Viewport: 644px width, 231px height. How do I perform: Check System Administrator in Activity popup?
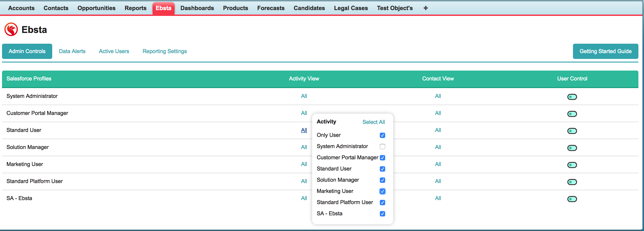pos(382,147)
